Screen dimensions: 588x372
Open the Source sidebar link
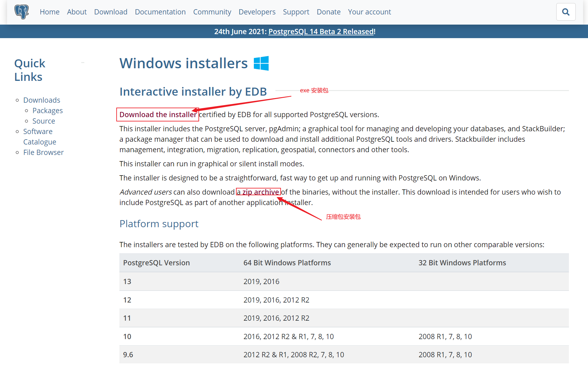coord(44,121)
